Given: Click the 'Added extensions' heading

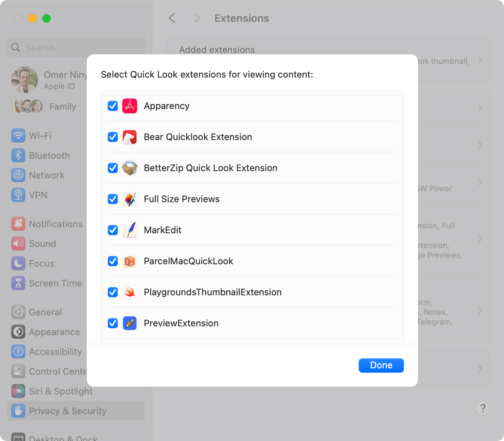Looking at the screenshot, I should [x=217, y=50].
